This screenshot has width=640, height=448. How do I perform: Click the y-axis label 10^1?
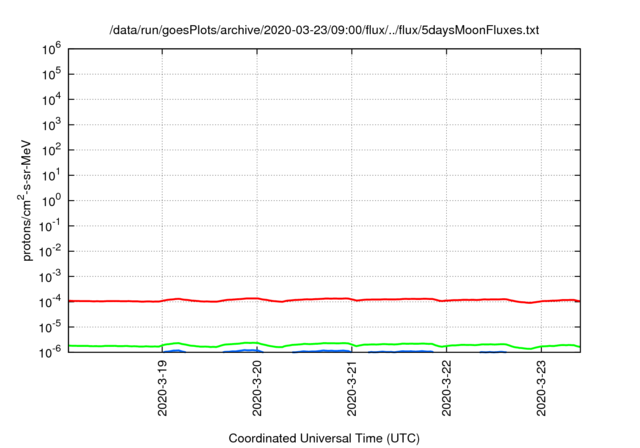51,175
